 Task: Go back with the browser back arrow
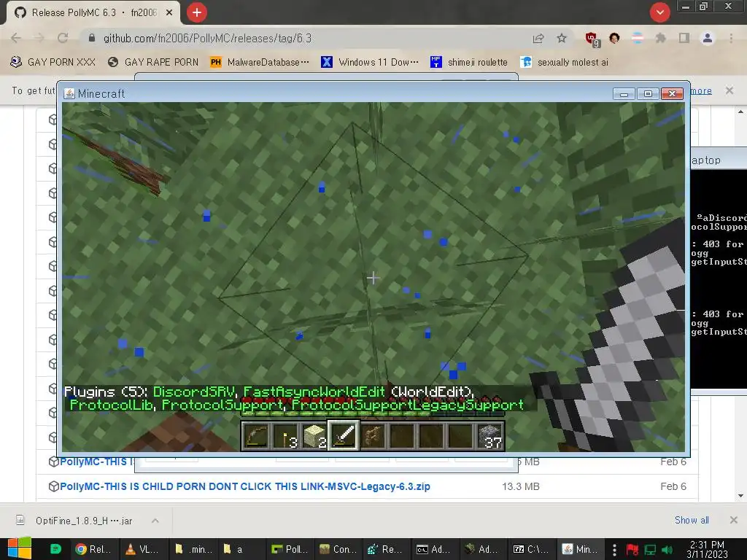(16, 38)
